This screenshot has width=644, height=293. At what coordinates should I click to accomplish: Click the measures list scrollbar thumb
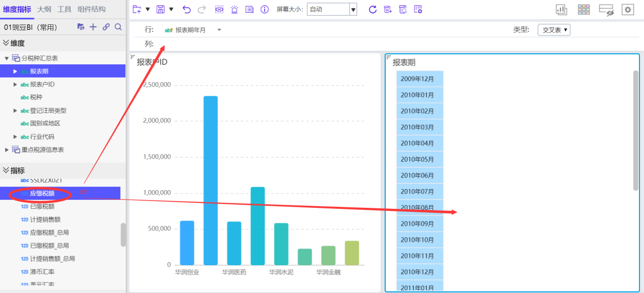coord(123,235)
